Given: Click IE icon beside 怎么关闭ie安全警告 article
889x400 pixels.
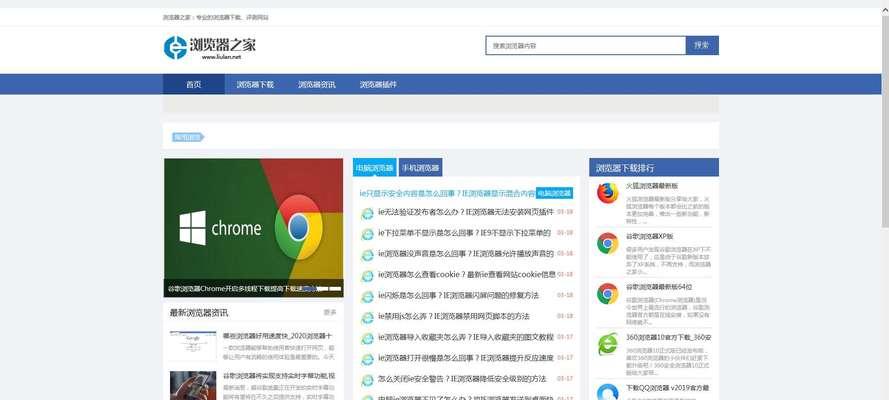Looking at the screenshot, I should (x=367, y=380).
